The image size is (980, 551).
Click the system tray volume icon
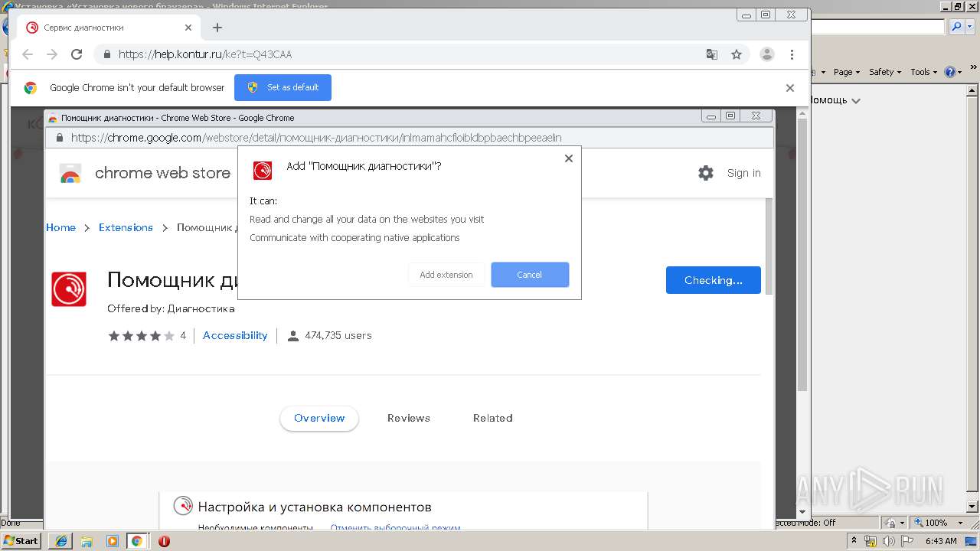[889, 541]
